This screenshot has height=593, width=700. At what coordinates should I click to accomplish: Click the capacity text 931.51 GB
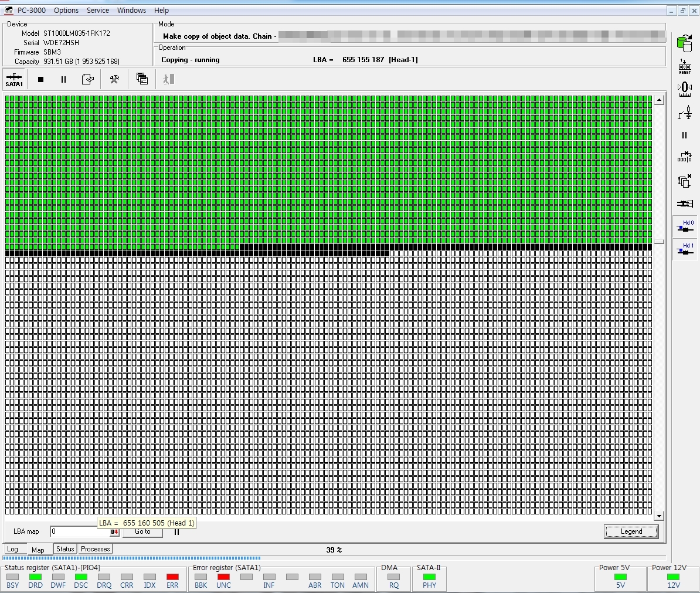(x=58, y=62)
